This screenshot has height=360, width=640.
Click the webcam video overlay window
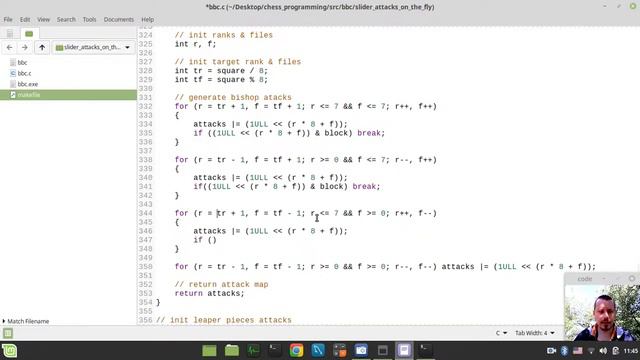tap(602, 312)
